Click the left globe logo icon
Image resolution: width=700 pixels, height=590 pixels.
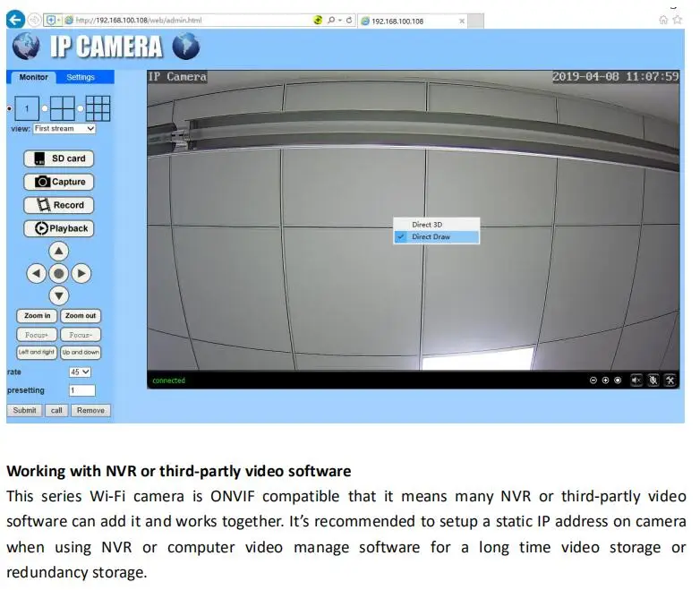click(x=26, y=46)
